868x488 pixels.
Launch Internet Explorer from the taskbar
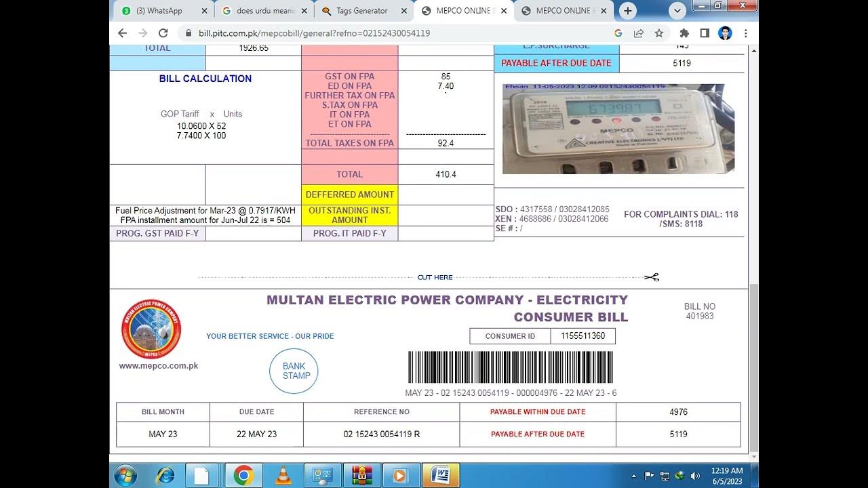(x=165, y=476)
